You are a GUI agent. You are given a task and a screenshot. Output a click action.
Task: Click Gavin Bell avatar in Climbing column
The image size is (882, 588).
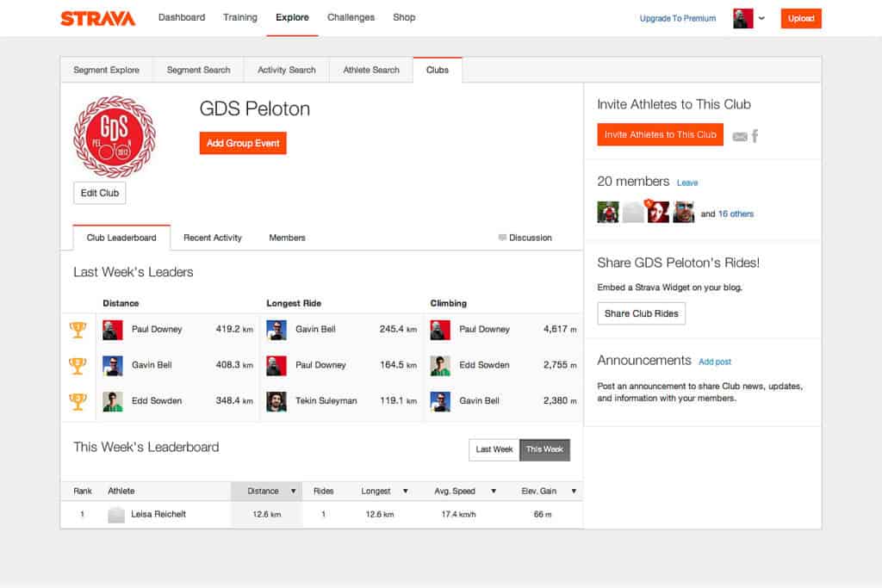[440, 401]
